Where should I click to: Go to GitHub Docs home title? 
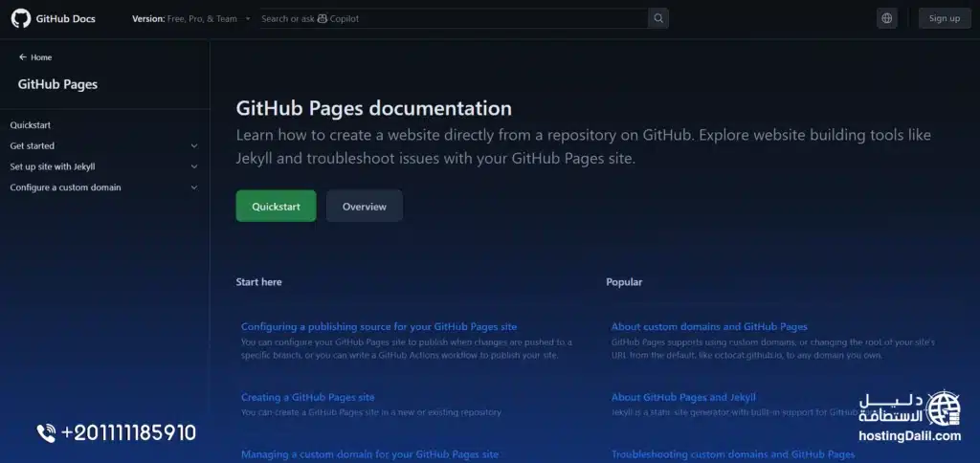point(66,19)
